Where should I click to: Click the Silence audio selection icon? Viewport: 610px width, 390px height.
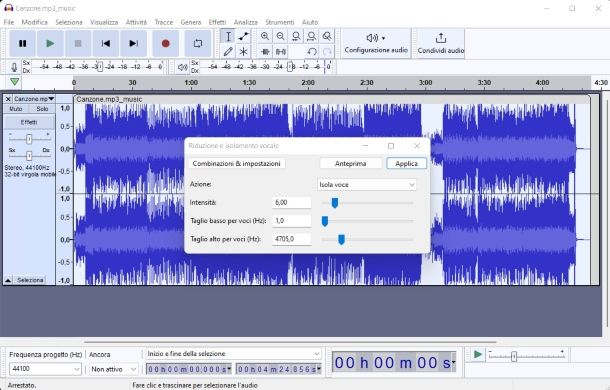(x=280, y=51)
